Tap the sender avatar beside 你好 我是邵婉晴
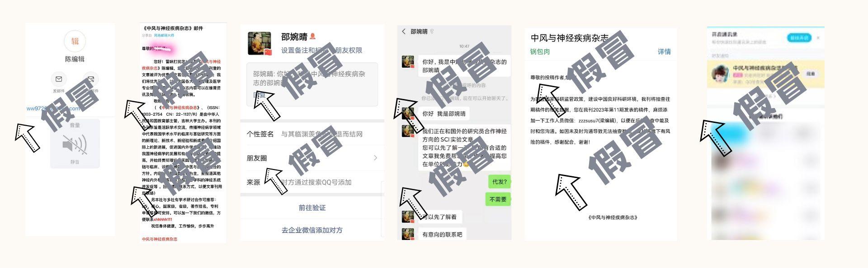This screenshot has height=268, width=868. 408,113
